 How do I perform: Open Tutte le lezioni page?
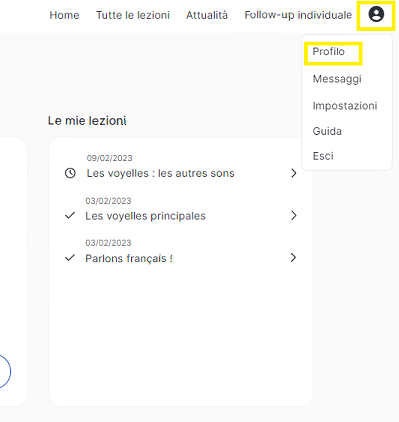point(133,15)
